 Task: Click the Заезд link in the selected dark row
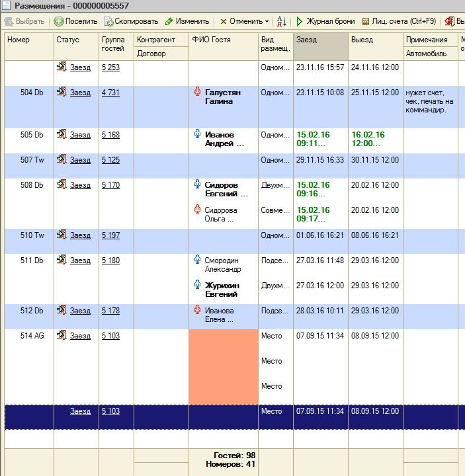pyautogui.click(x=80, y=411)
